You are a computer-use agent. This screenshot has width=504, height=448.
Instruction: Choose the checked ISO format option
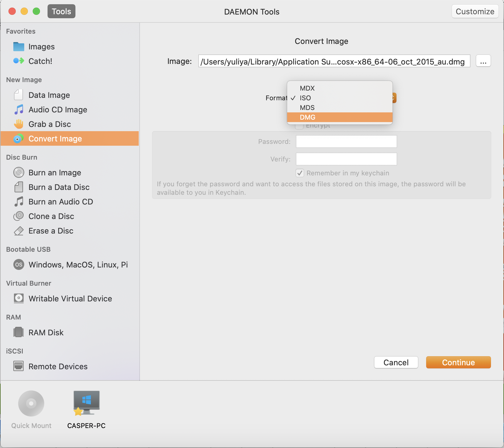[340, 98]
